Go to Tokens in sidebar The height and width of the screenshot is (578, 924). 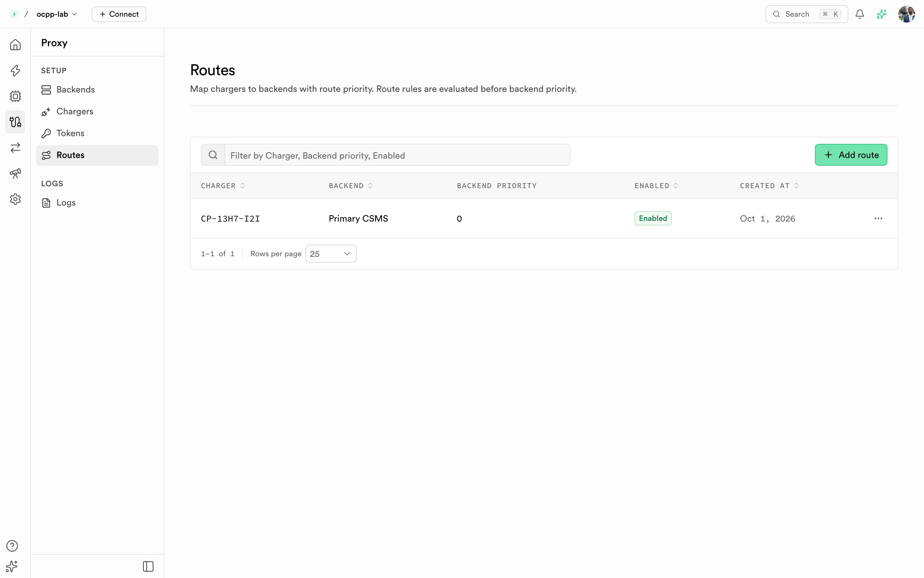pos(97,133)
